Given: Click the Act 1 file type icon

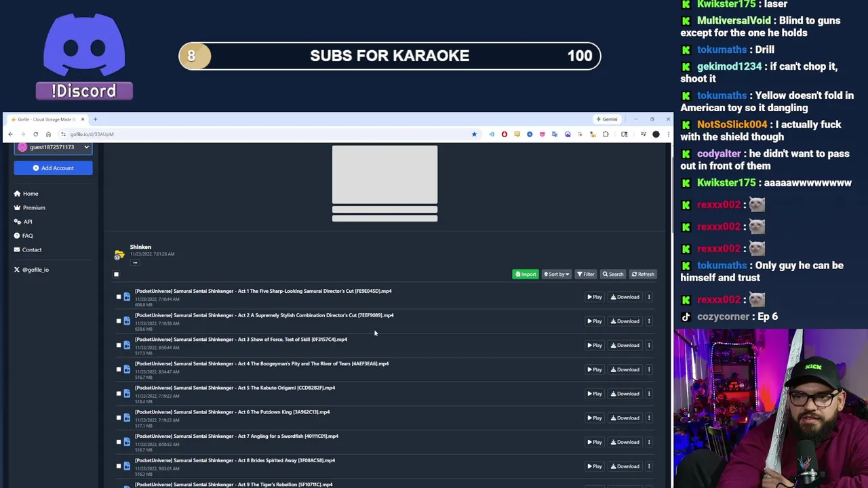Looking at the screenshot, I should [127, 297].
